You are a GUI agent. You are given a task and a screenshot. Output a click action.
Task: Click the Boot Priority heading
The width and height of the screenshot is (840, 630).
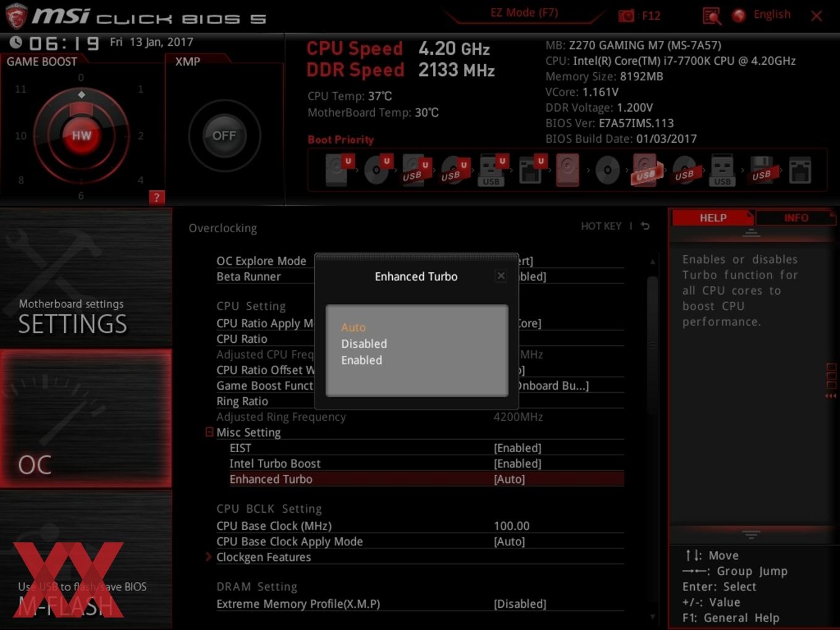340,140
